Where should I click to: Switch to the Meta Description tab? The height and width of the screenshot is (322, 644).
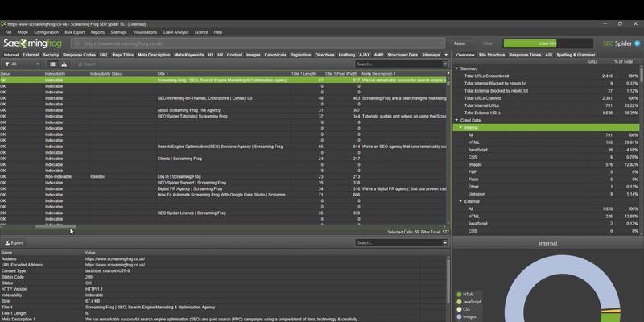point(154,55)
